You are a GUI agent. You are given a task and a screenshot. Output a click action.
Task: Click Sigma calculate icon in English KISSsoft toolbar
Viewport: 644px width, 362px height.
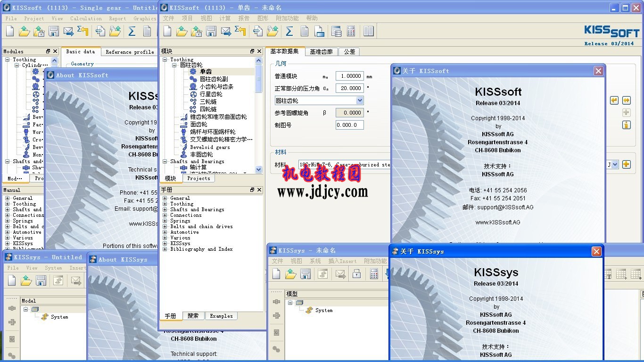coord(132,32)
